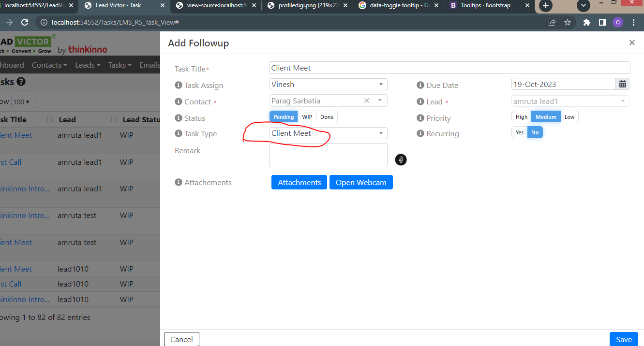The image size is (644, 346).
Task: Set Recurring to Yes
Action: click(519, 132)
